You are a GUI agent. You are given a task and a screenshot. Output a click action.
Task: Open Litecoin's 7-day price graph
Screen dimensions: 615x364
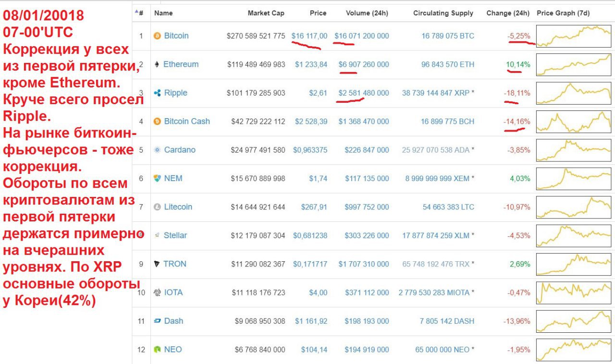[x=574, y=207]
